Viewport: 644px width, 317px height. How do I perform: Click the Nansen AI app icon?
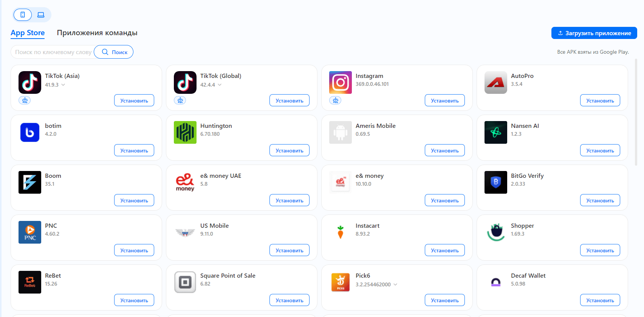496,132
